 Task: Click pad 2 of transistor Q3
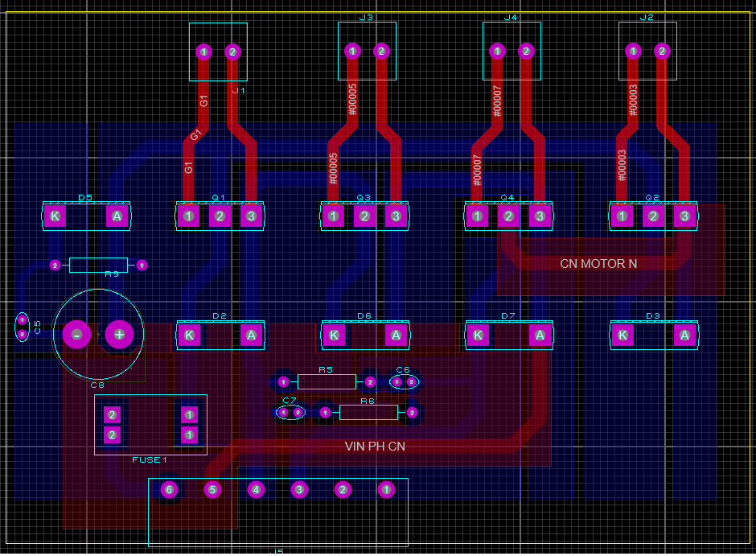point(364,216)
